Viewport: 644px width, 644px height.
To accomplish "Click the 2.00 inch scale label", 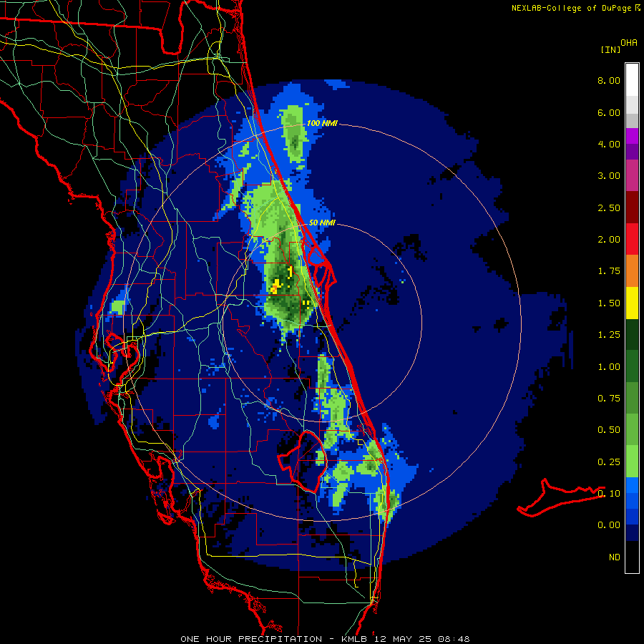I will coord(609,240).
